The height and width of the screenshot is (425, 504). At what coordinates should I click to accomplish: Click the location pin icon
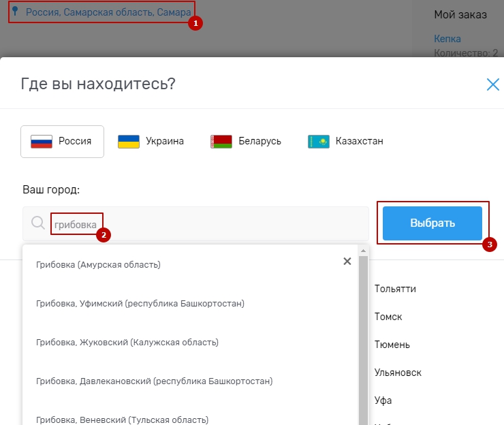(16, 12)
